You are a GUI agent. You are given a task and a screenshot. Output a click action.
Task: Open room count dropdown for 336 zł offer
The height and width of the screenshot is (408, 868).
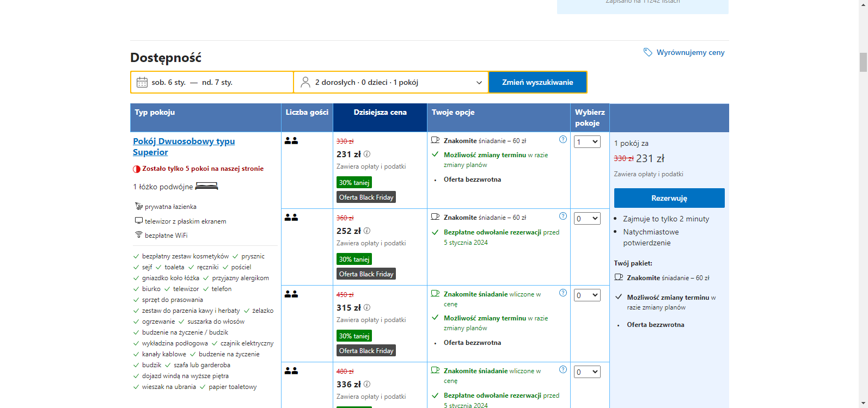click(x=588, y=372)
